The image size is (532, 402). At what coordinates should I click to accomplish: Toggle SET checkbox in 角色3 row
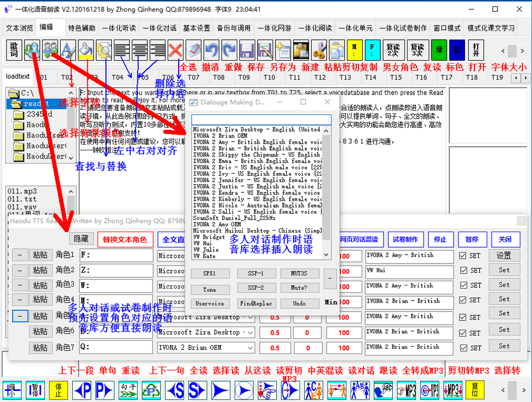click(463, 285)
